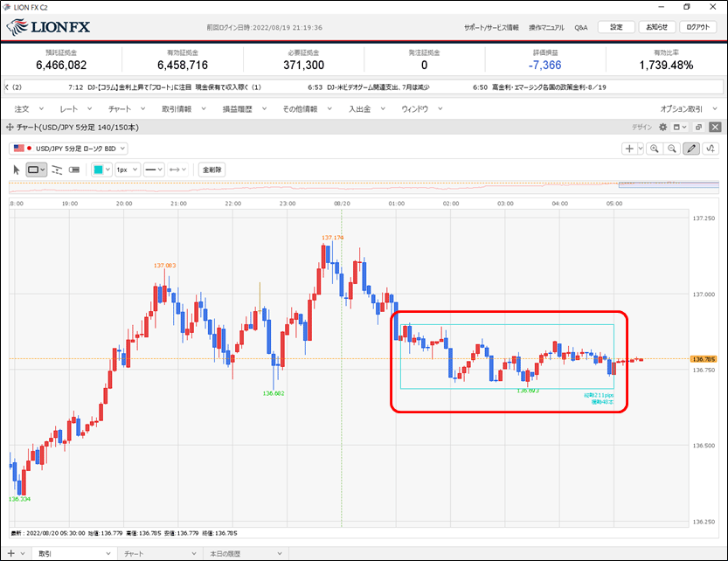Select the rectangle drawing tool
The width and height of the screenshot is (728, 561).
(x=37, y=170)
